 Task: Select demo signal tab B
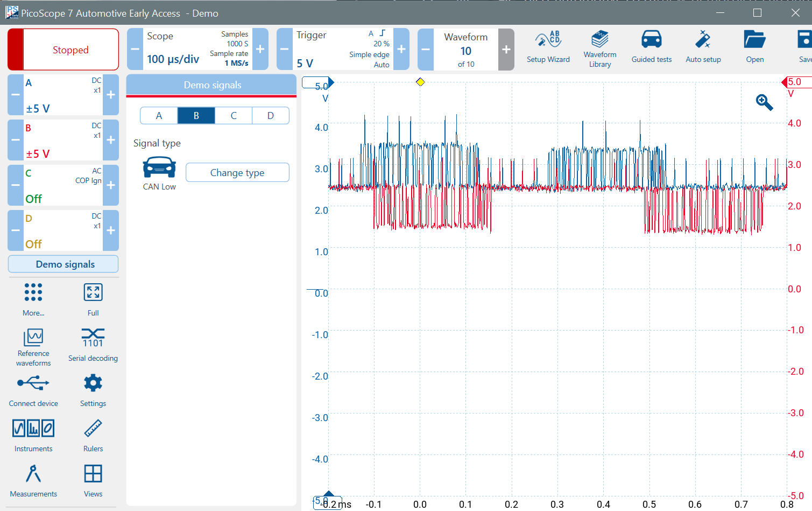tap(196, 116)
